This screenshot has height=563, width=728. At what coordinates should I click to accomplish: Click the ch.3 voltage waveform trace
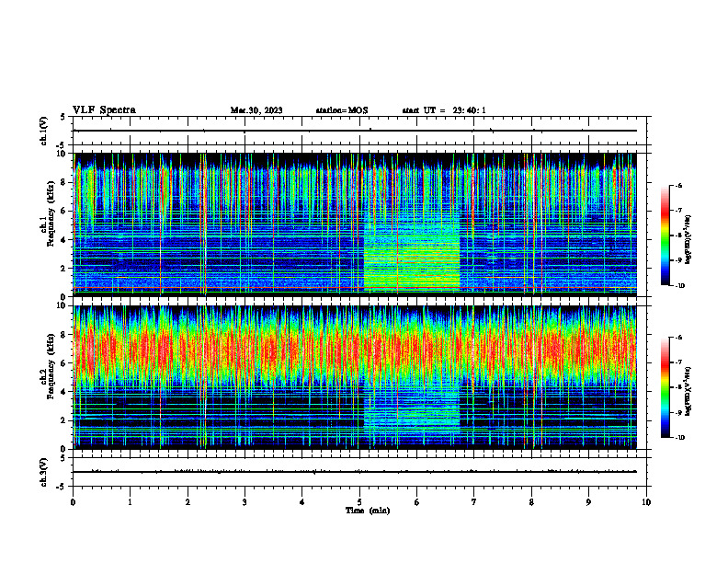pos(355,472)
